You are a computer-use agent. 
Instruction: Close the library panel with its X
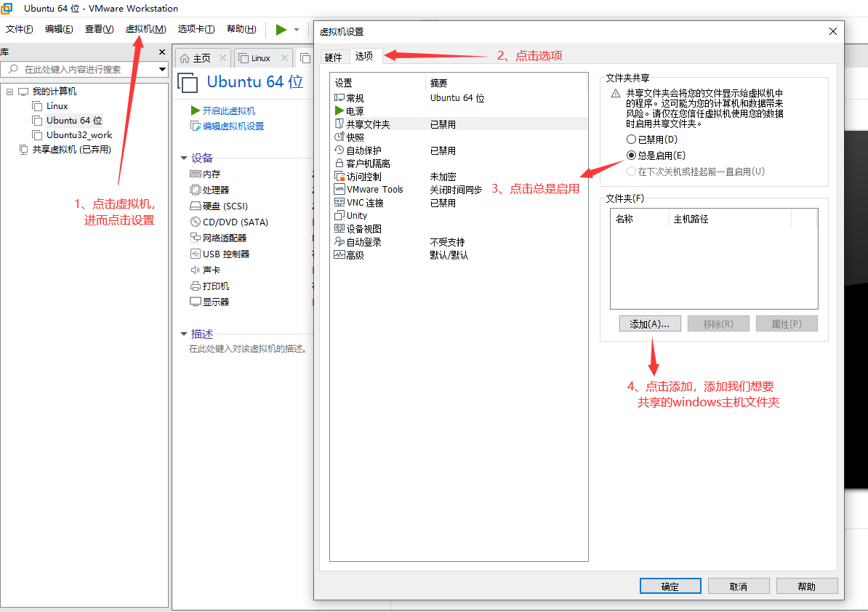tap(162, 52)
